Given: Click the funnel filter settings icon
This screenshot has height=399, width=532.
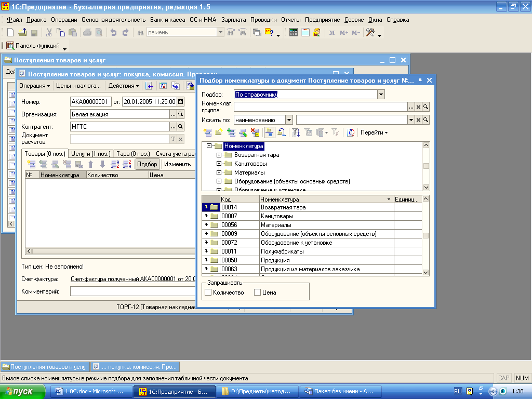Looking at the screenshot, I should coord(296,132).
